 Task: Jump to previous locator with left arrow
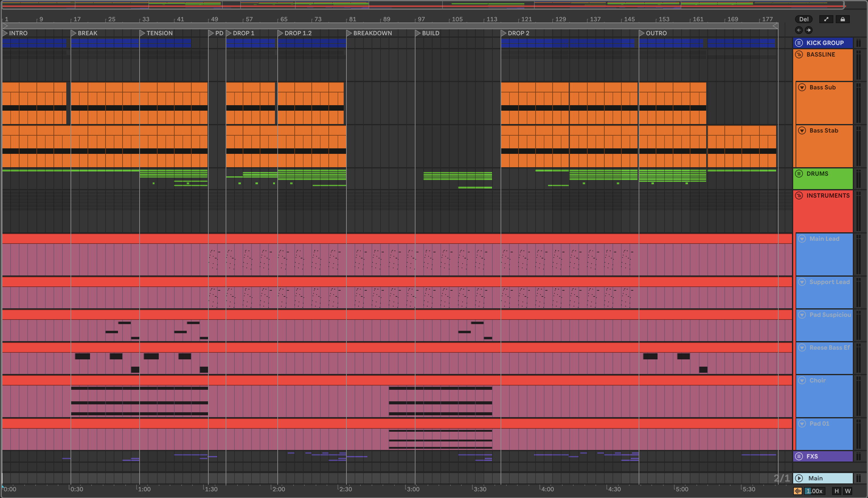[x=799, y=30]
